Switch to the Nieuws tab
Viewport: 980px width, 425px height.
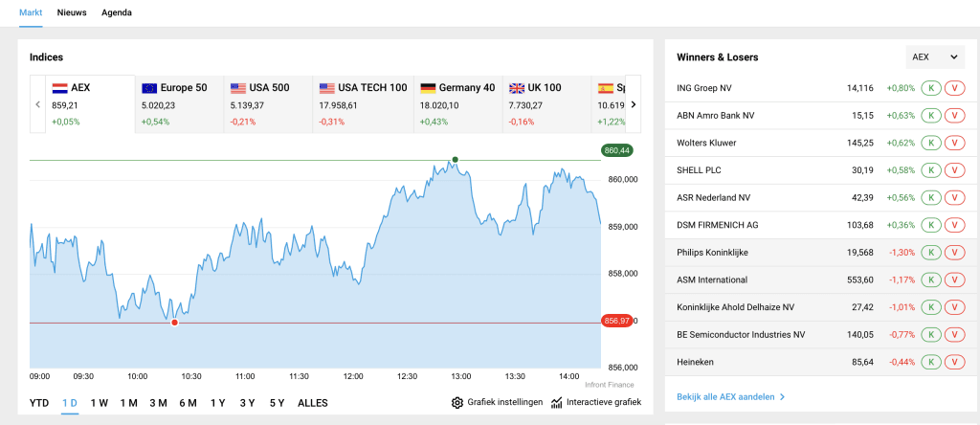click(72, 12)
